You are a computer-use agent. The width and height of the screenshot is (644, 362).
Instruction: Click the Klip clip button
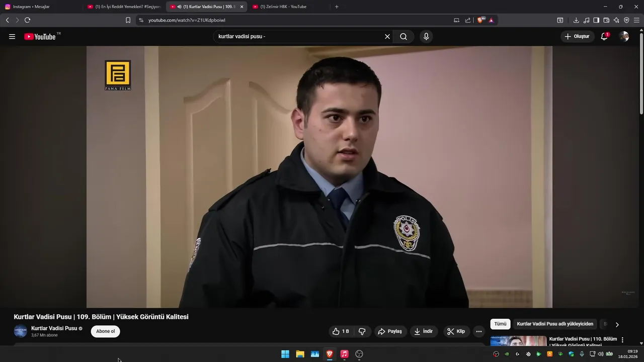(x=456, y=331)
